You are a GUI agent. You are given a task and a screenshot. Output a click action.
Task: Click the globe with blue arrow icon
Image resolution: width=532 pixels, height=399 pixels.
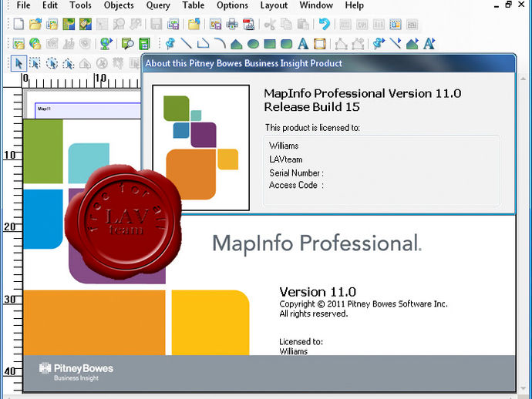106,44
